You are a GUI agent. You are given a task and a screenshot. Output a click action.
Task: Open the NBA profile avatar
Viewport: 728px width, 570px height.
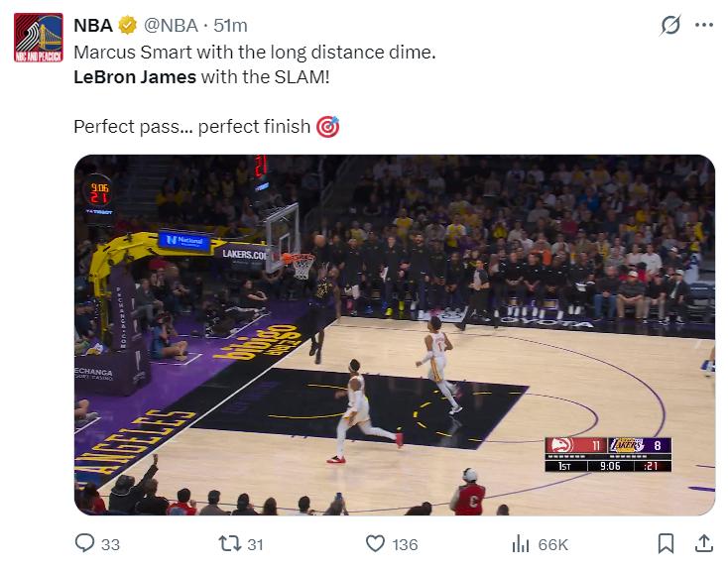38,40
